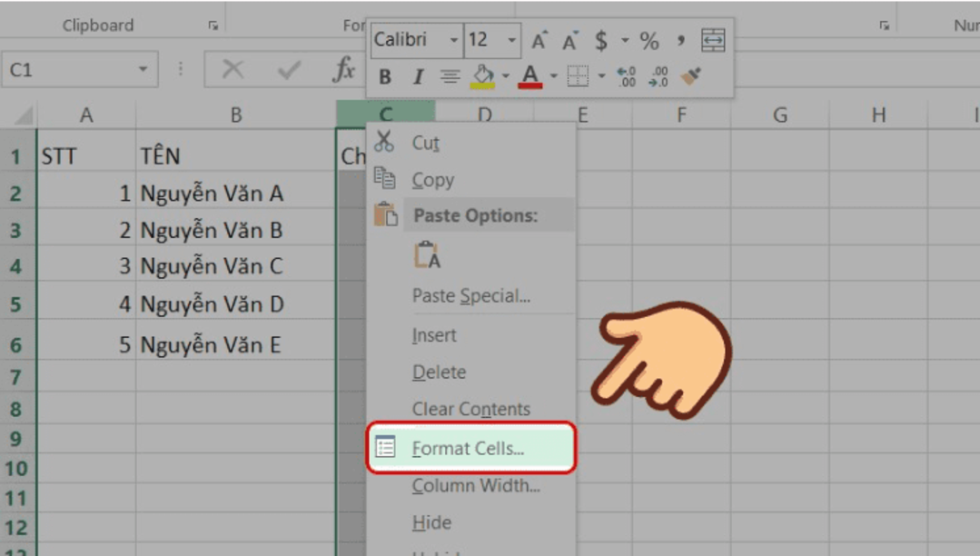Screen dimensions: 980x556
Task: Select column F header
Action: (681, 115)
